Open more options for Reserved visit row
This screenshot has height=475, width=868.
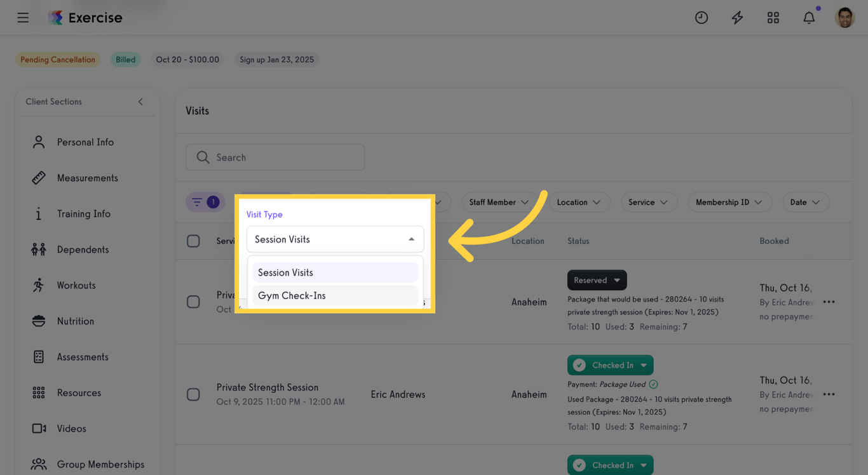(829, 302)
